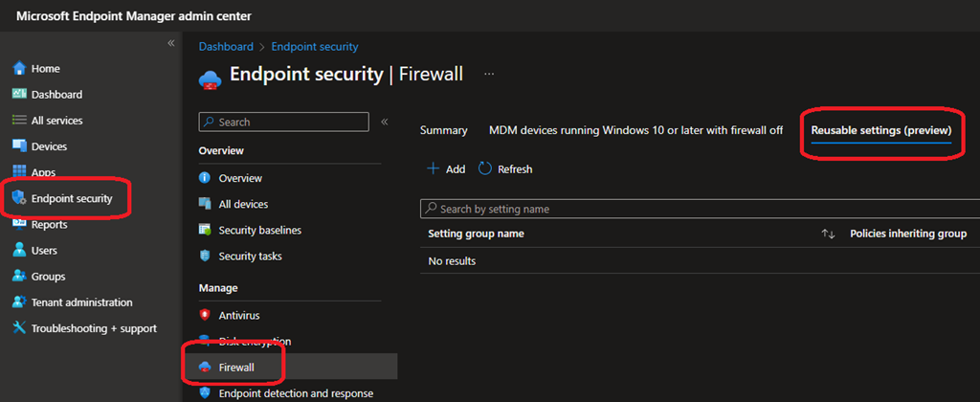
Task: Open Reusable settings (preview) tab
Action: click(880, 130)
